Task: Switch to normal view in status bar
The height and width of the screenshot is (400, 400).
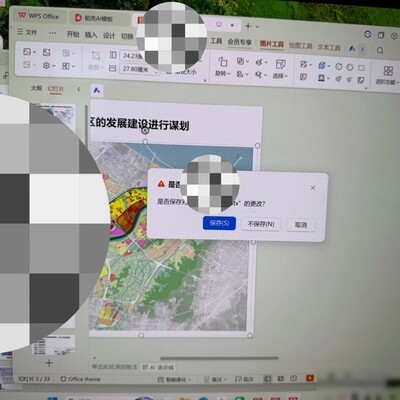Action: pos(267,378)
